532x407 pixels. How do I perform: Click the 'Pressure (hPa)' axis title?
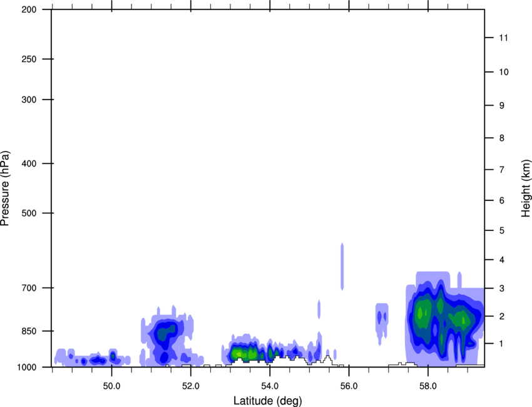[5, 188]
